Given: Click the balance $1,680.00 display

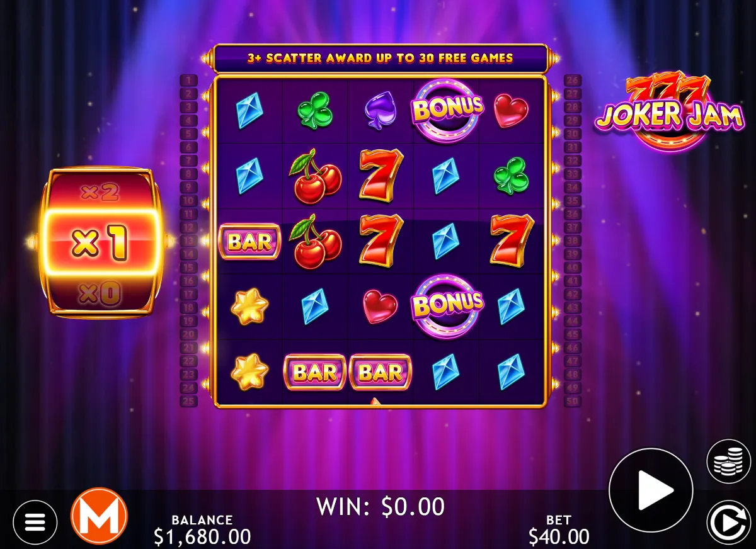Looking at the screenshot, I should point(202,536).
